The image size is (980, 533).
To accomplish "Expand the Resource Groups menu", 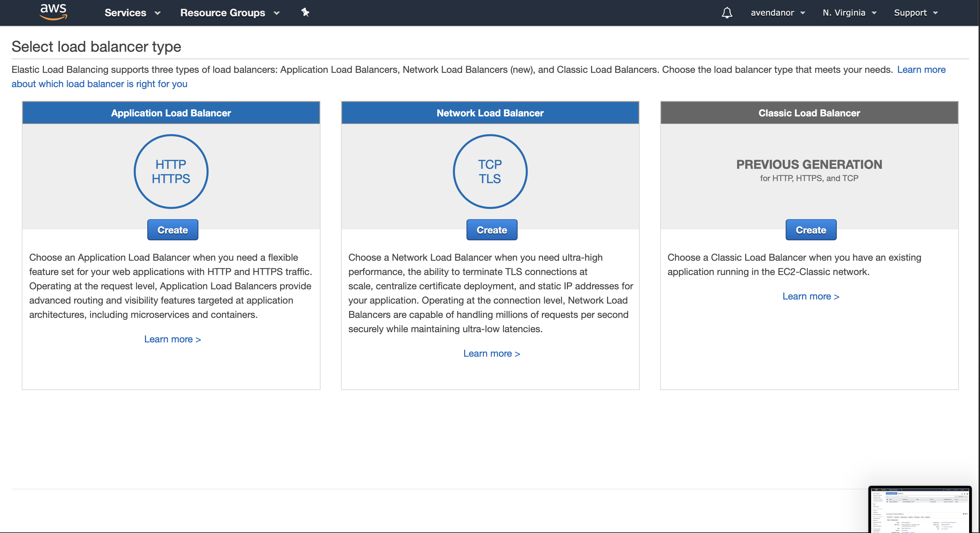I will [x=229, y=13].
